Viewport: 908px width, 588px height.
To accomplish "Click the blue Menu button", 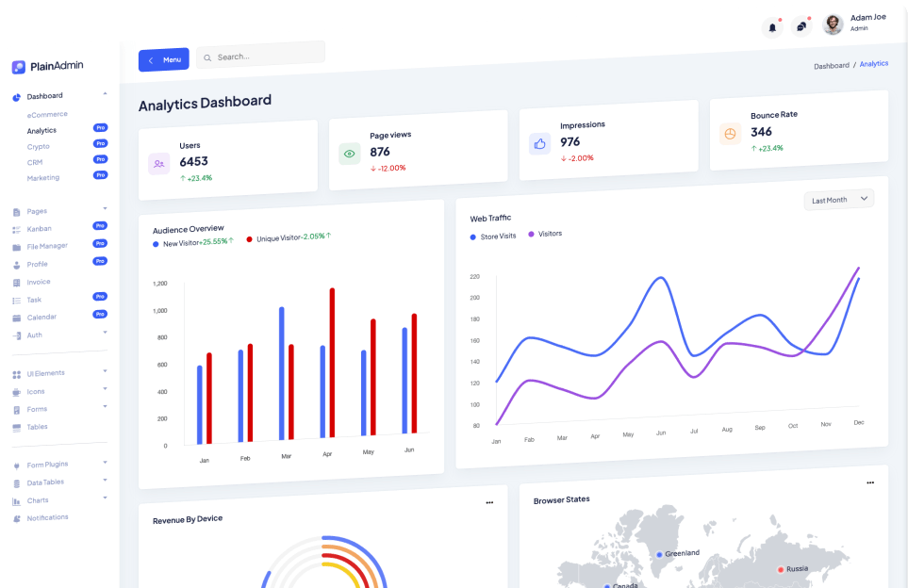I will 163,59.
